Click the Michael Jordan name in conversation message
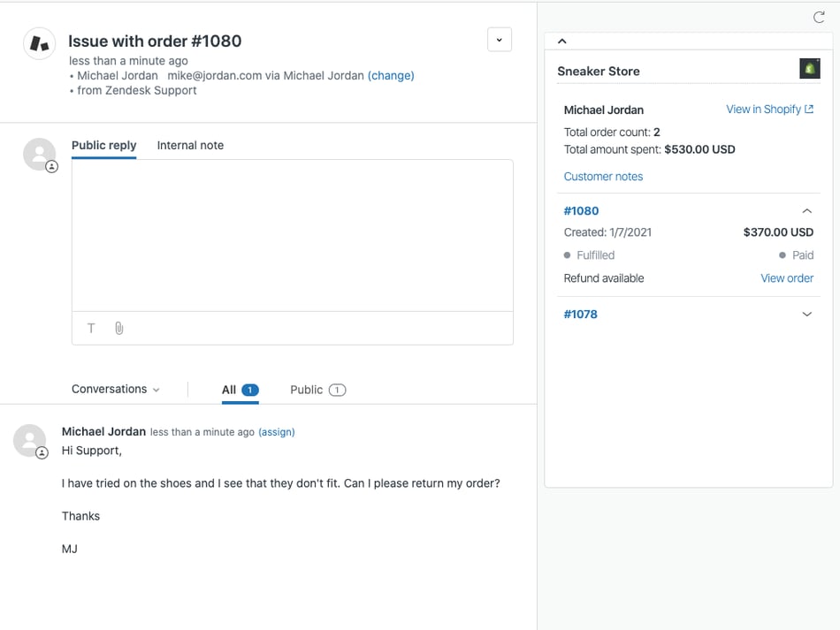 (104, 431)
